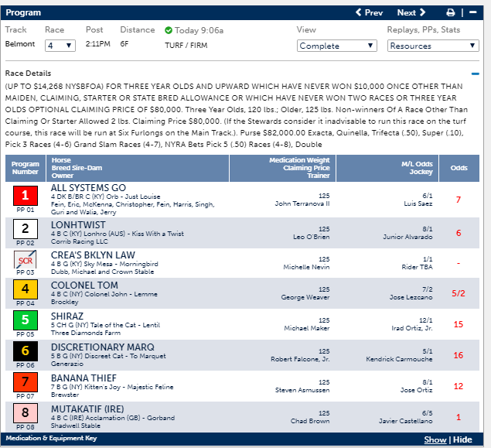Select program number 6 black saddlecloth

click(25, 351)
